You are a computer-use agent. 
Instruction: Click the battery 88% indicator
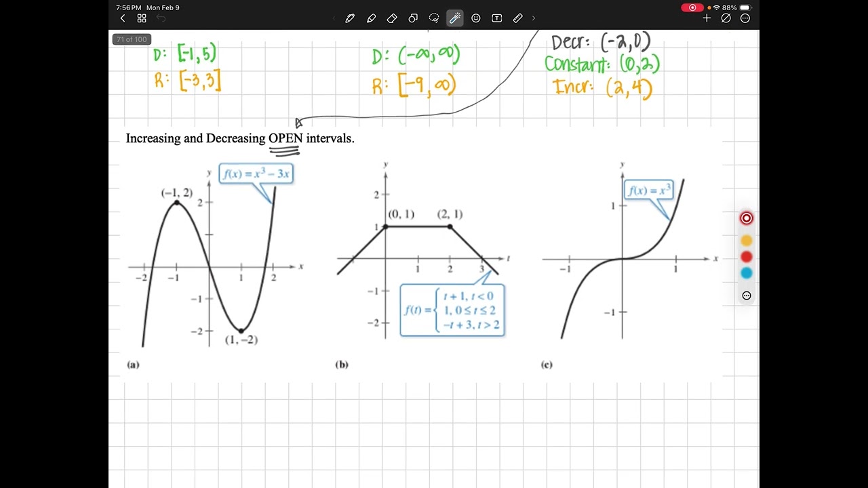click(x=738, y=7)
